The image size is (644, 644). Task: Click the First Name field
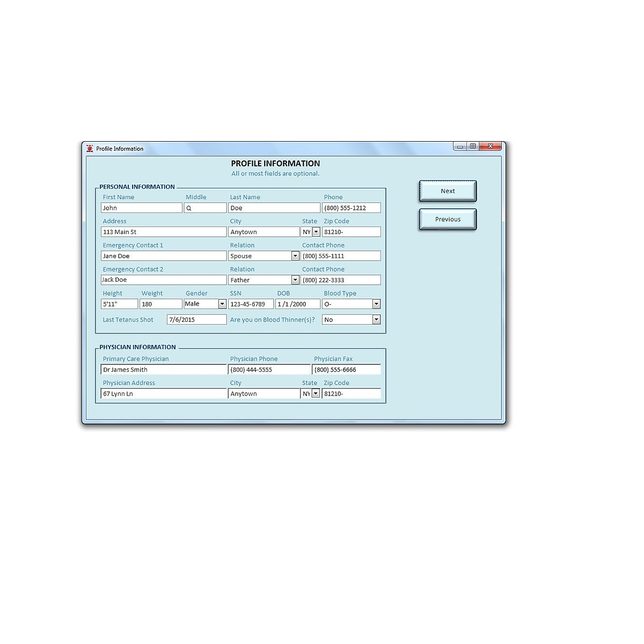pos(142,208)
